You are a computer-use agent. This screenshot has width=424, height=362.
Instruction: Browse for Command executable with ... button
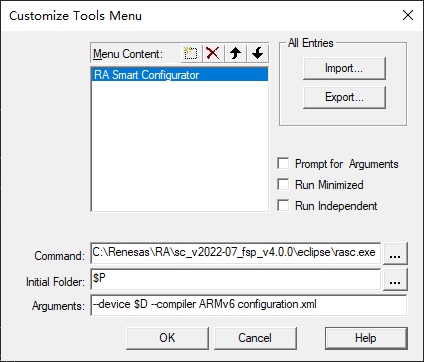(x=395, y=254)
